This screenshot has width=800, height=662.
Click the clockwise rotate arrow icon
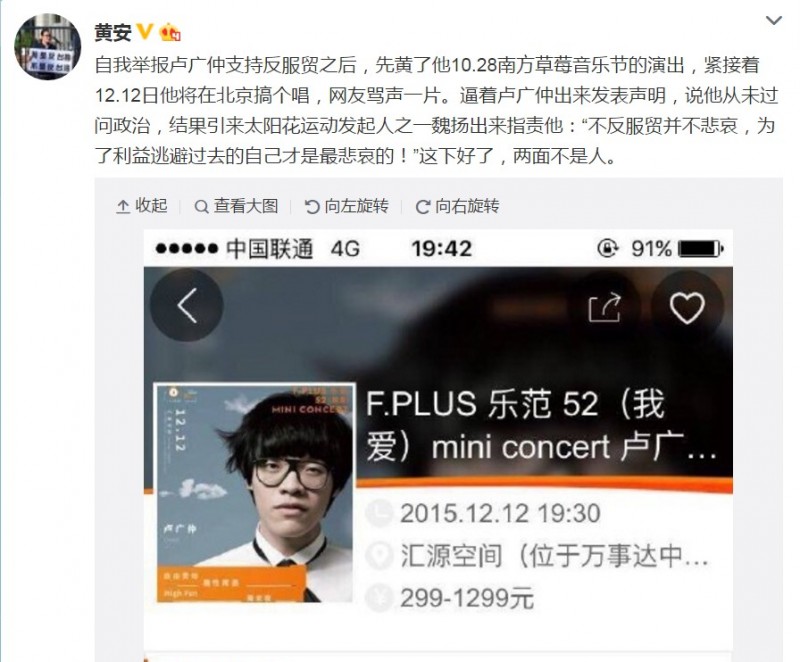[422, 207]
